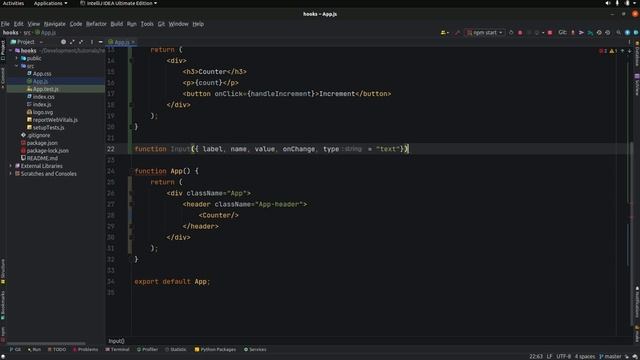This screenshot has width=640, height=360.
Task: Open the Activities overview in top bar
Action: coord(13,3)
